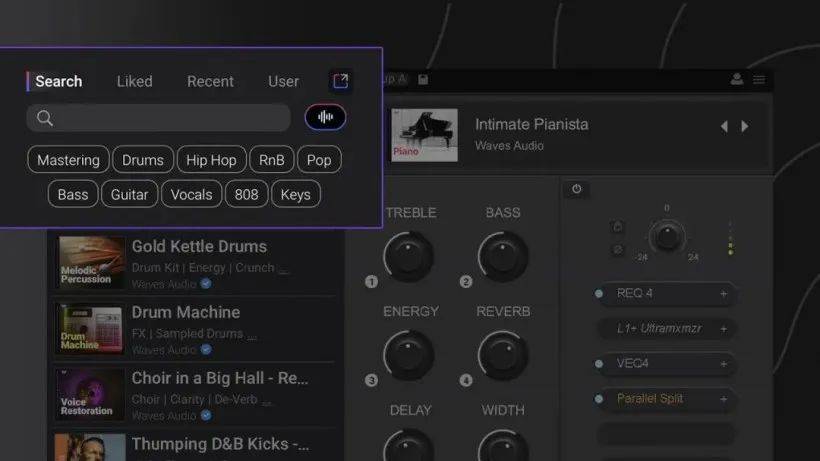Open the User tab
Screen dimensions: 820x461
pyautogui.click(x=283, y=82)
